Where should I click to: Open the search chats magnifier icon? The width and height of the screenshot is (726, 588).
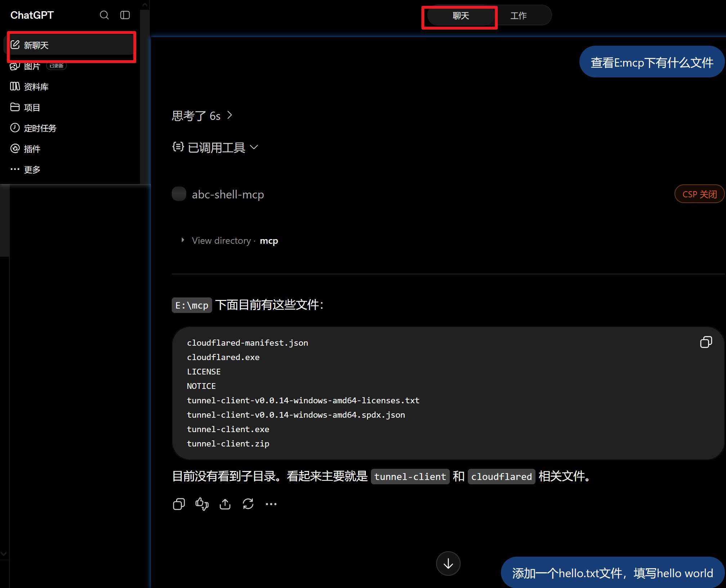coord(104,15)
